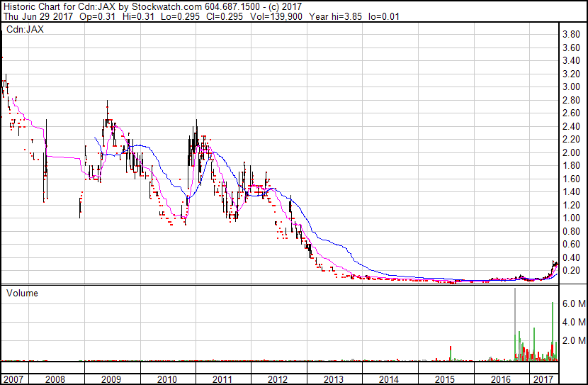
Task: Click the 2009 year label on time axis
Action: pos(111,379)
